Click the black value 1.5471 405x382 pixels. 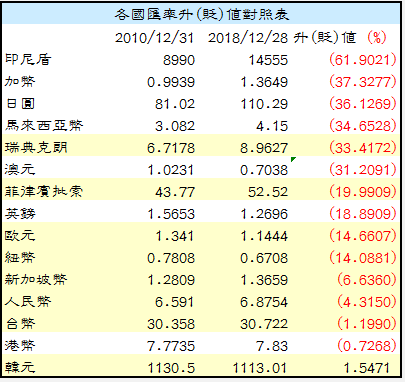[367, 368]
